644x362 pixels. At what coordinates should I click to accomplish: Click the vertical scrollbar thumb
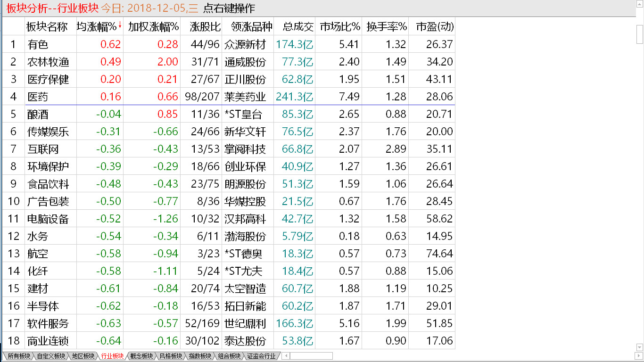click(640, 33)
